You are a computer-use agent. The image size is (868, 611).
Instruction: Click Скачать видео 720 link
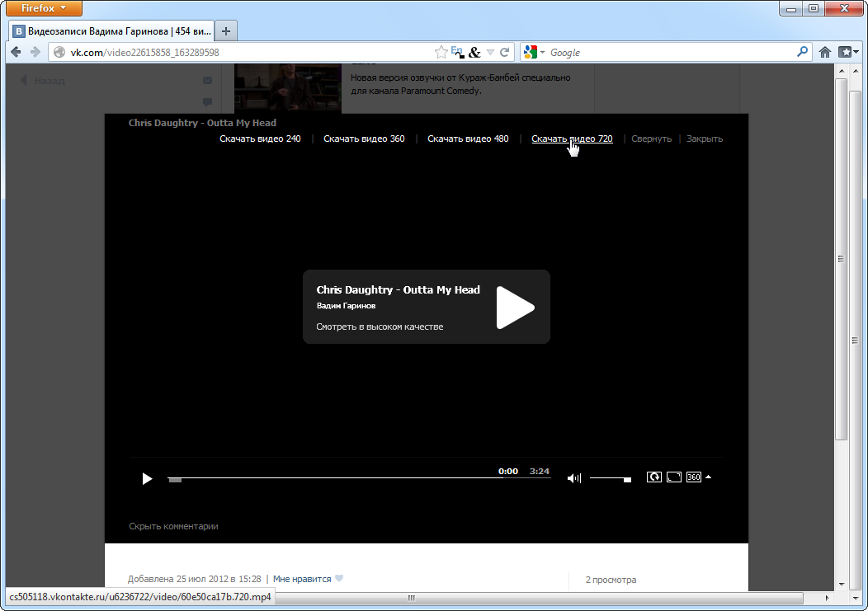coord(572,139)
